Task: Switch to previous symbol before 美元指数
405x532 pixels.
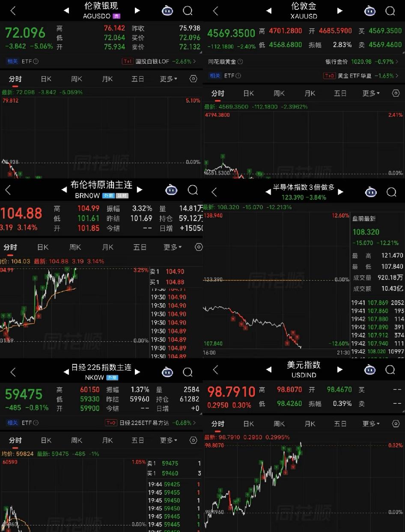Action: (x=269, y=369)
